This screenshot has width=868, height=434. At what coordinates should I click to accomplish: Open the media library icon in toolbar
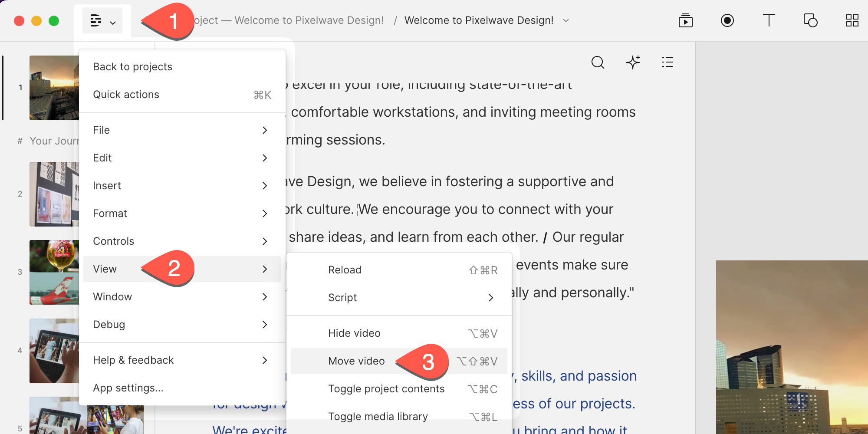[x=686, y=20]
